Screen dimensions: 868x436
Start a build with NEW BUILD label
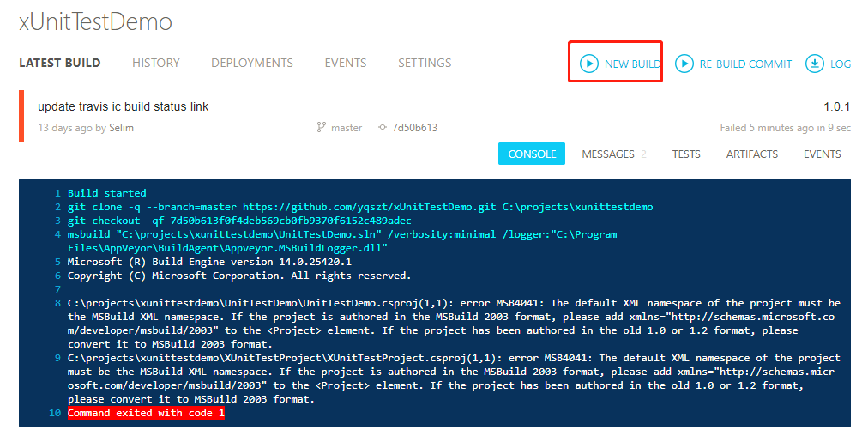(x=632, y=64)
